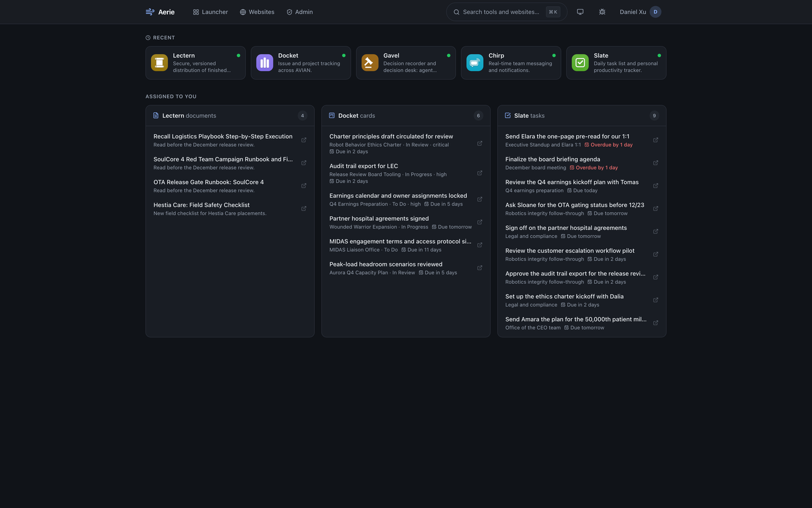Open external link for Peak-load headroom scenarios

coord(480,268)
